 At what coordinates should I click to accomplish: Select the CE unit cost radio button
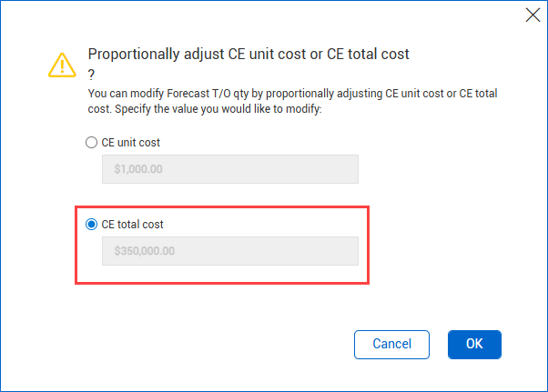[92, 143]
